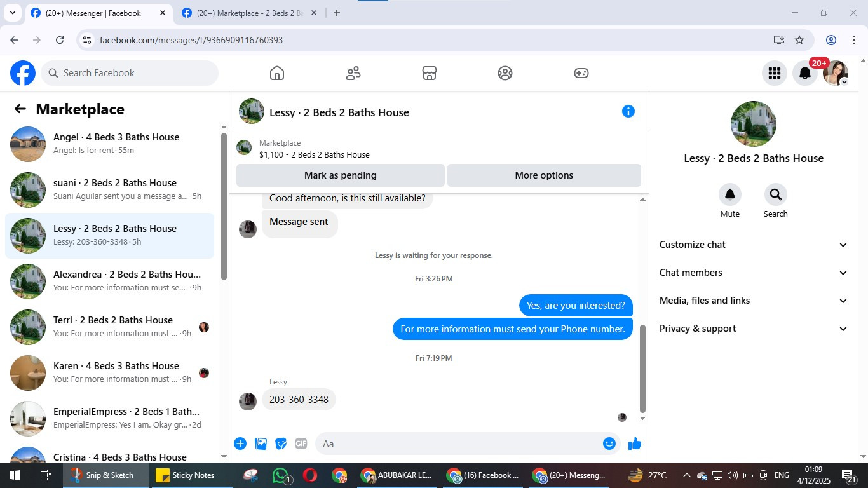The width and height of the screenshot is (868, 488).
Task: Open the install app icon in address bar
Action: click(779, 40)
